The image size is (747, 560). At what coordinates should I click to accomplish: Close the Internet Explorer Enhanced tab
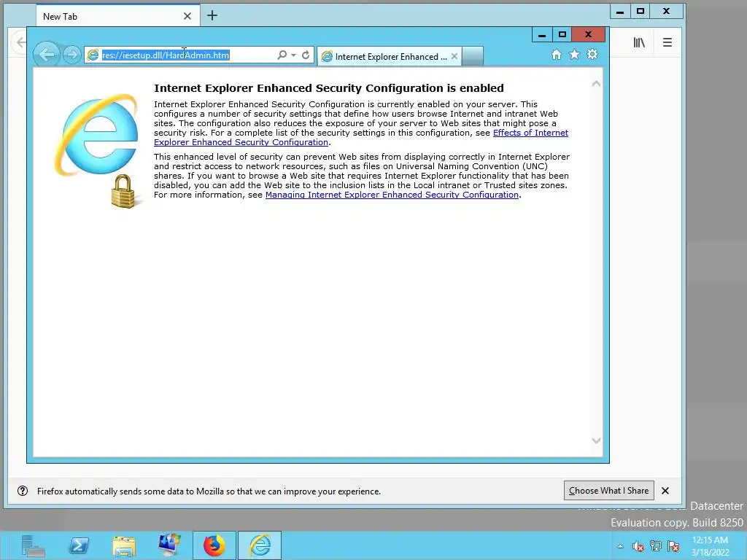click(x=454, y=56)
